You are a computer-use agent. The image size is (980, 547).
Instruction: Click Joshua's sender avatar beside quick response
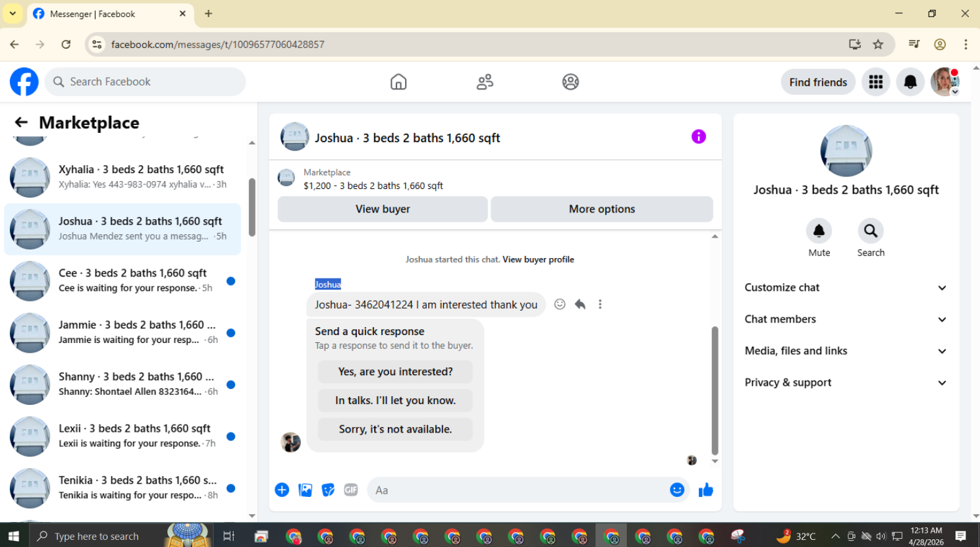tap(290, 442)
